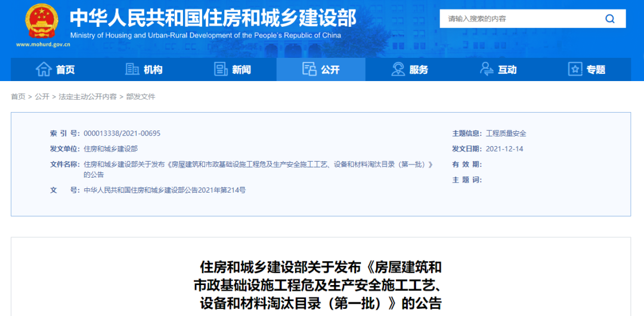Select the 公开 navigation tab
Screen dimensions: 644x316
321,69
